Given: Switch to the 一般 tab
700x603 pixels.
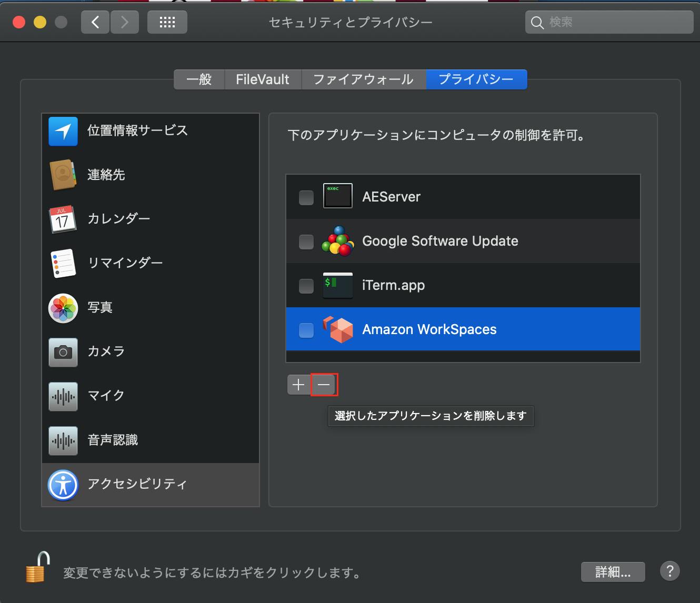Looking at the screenshot, I should [x=199, y=79].
